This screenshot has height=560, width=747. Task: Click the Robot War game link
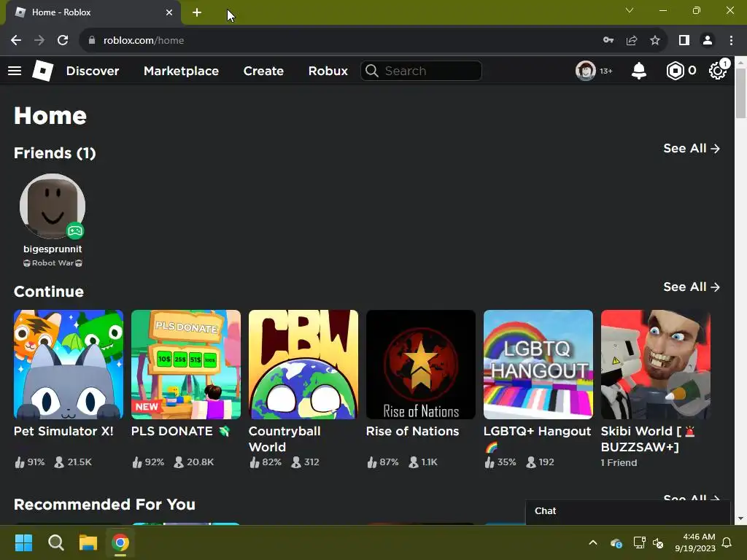click(x=53, y=262)
